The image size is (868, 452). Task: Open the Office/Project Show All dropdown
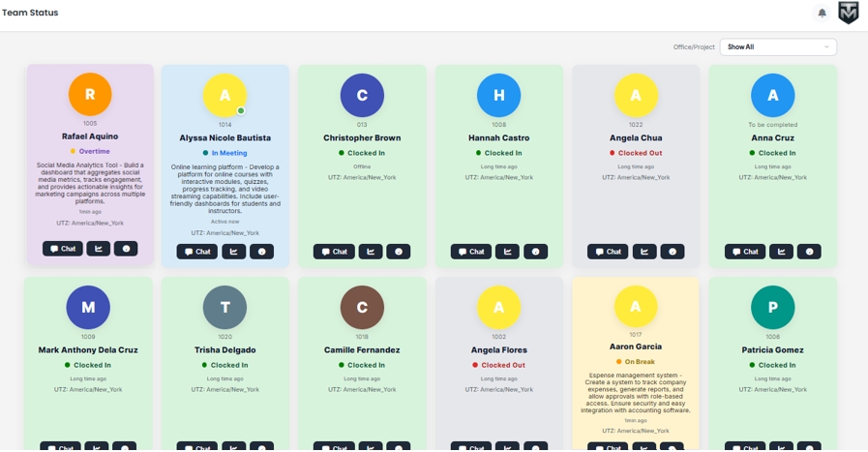[778, 46]
